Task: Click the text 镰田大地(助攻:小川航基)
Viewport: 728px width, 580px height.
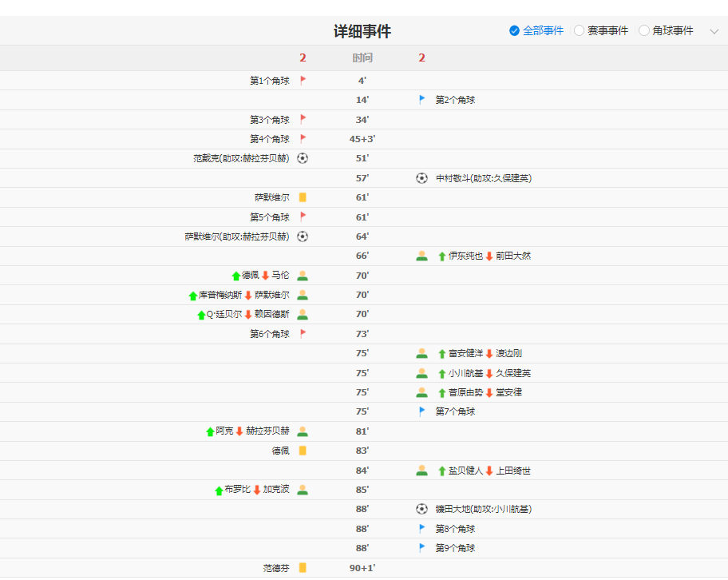Action: click(x=484, y=510)
